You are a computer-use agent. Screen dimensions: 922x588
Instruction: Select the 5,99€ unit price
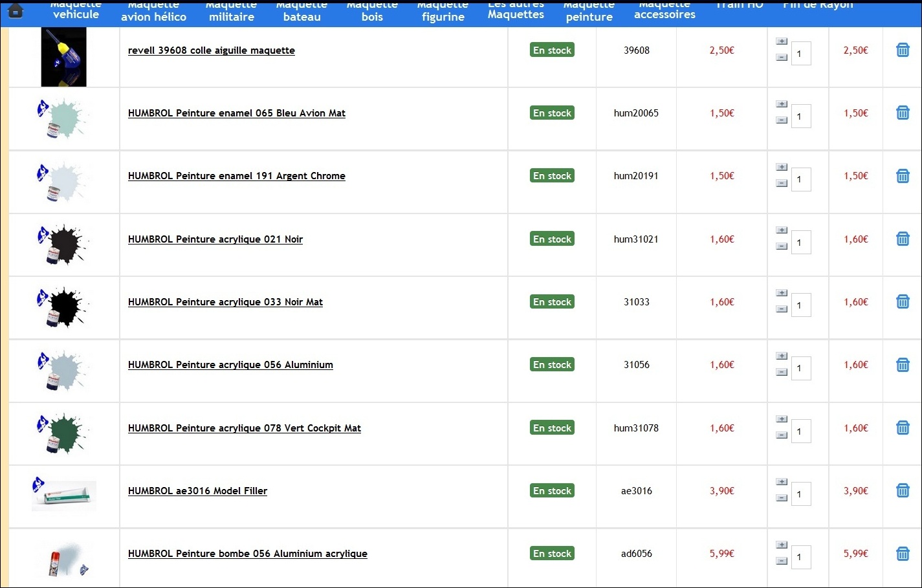click(x=722, y=554)
